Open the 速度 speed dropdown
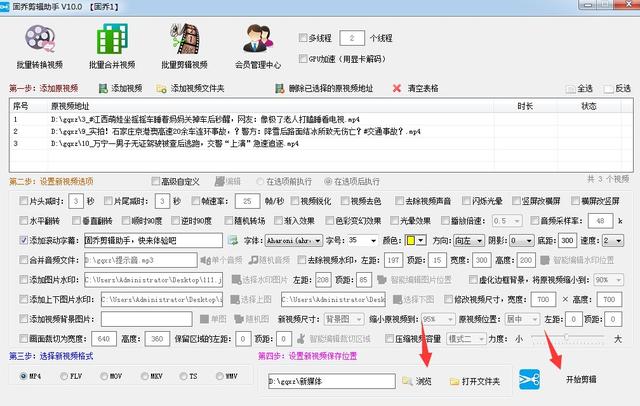Image resolution: width=640 pixels, height=406 pixels. [613, 240]
